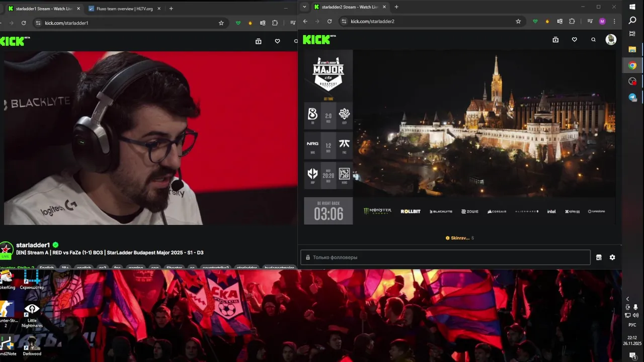Reload the kick.com/starladder2 page
The image size is (644, 362).
[x=330, y=21]
